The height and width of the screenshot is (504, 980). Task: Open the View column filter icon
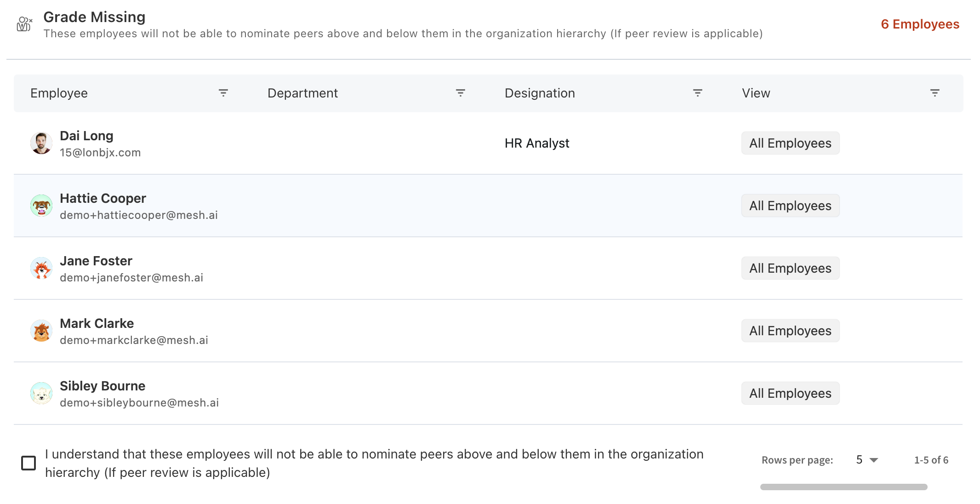click(x=934, y=93)
